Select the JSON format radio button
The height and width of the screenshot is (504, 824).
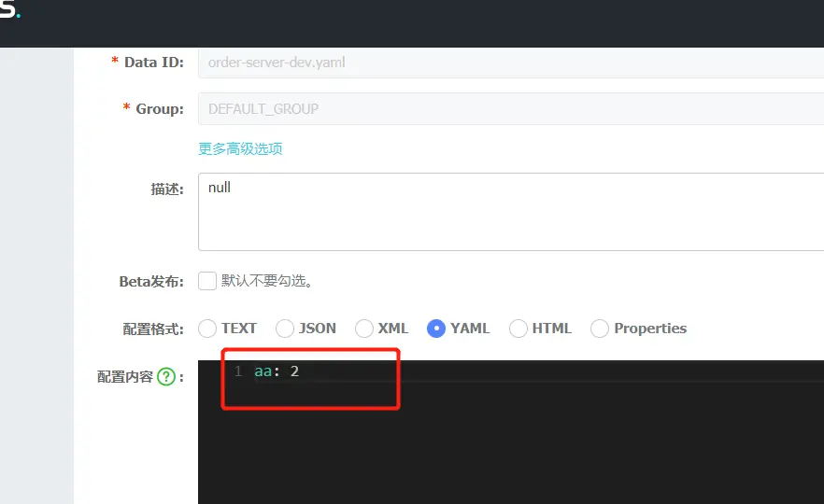pyautogui.click(x=285, y=329)
